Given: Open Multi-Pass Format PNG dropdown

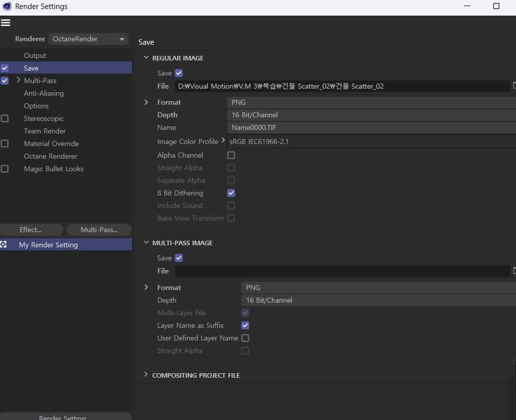Looking at the screenshot, I should click(x=379, y=288).
